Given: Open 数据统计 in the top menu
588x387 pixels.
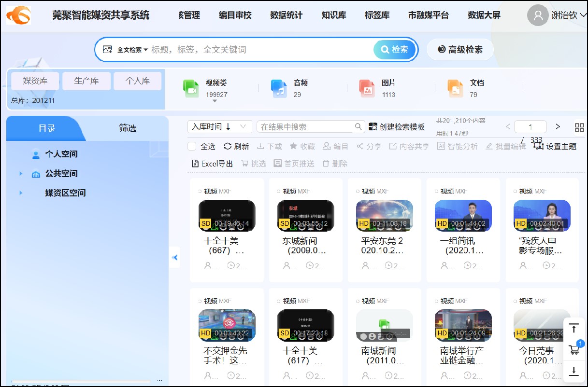Looking at the screenshot, I should point(286,15).
